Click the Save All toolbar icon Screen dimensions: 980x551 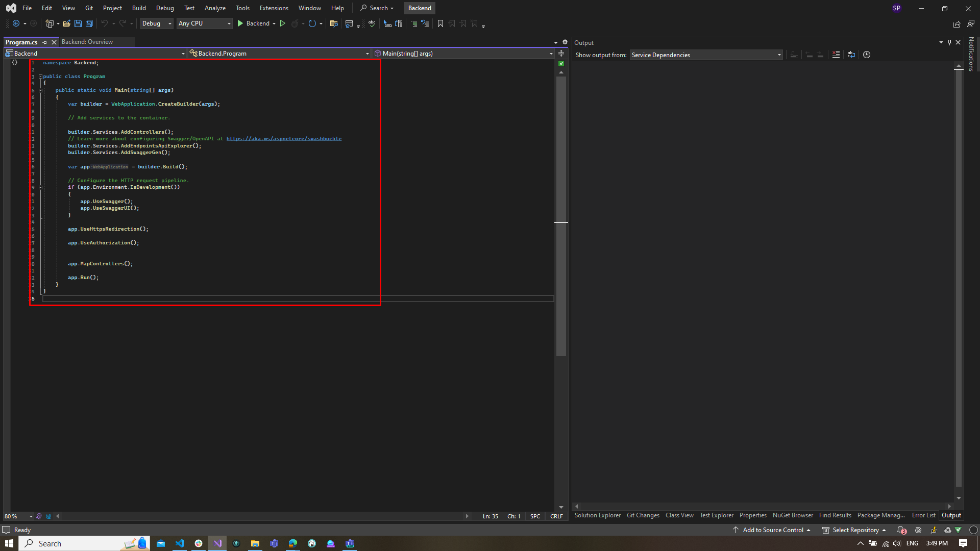pos(89,23)
